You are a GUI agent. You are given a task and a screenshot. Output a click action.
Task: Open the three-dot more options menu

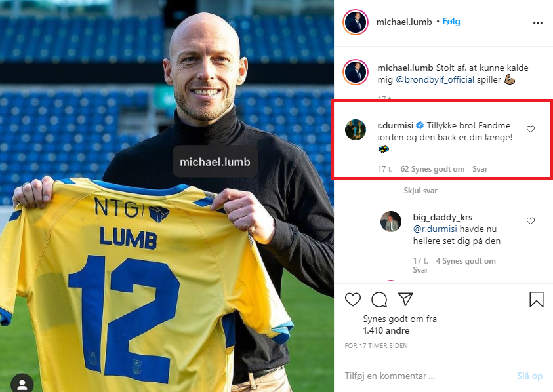point(537,23)
